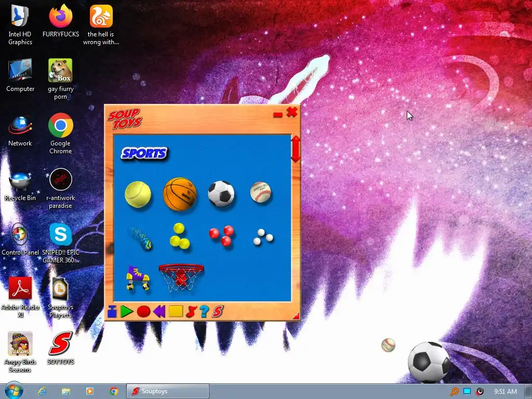
Task: Select the Computer desktop icon
Action: click(x=20, y=75)
